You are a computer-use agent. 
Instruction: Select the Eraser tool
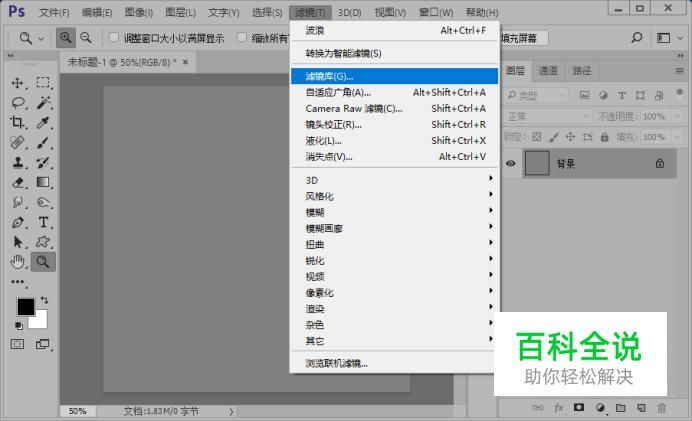pyautogui.click(x=17, y=182)
